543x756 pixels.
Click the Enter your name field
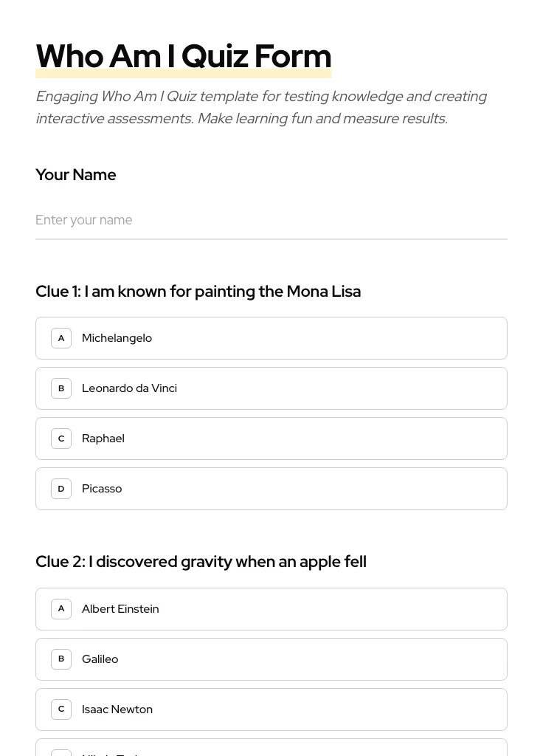click(271, 220)
